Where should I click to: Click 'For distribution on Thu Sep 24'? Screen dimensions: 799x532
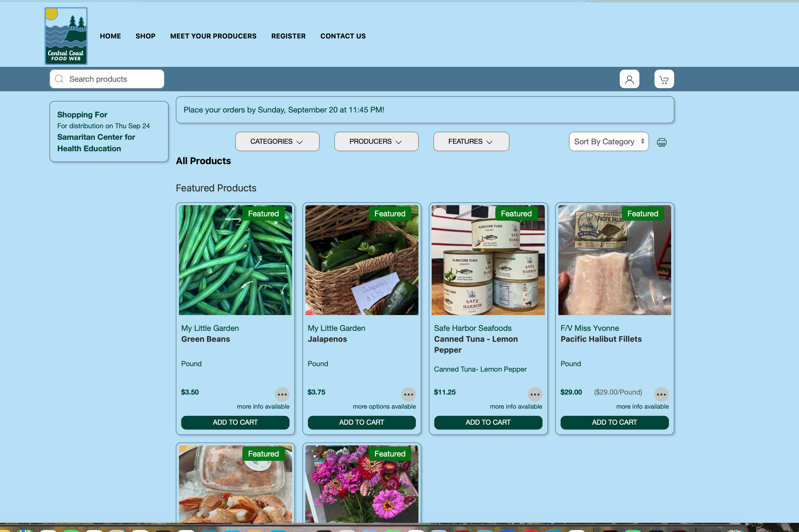tap(103, 126)
